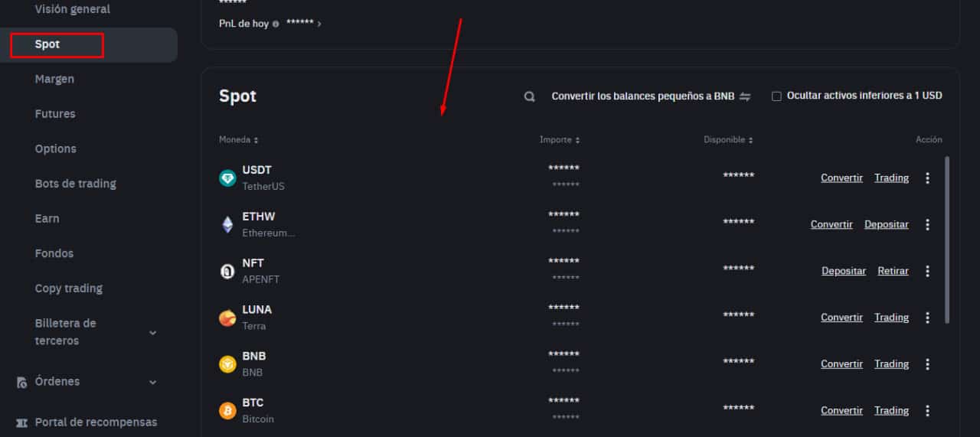The height and width of the screenshot is (437, 980).
Task: Click the USDT Tether coin icon
Action: point(227,178)
